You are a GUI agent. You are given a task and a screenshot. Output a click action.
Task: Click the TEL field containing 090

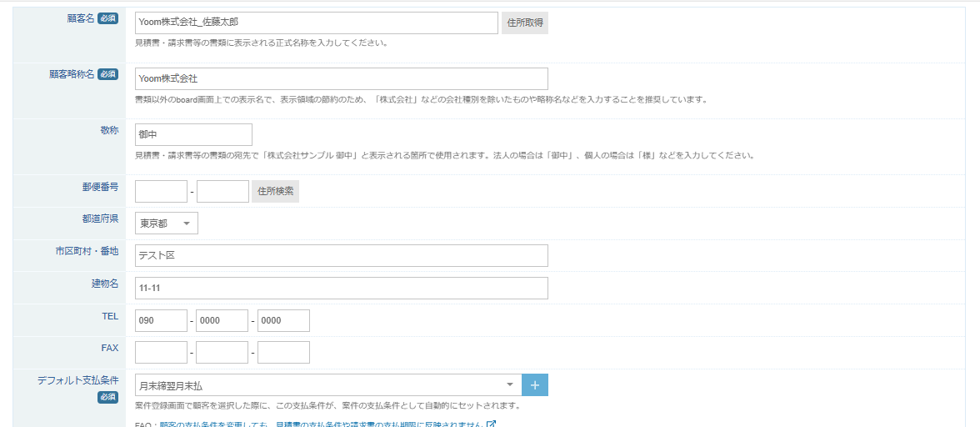[x=162, y=320]
